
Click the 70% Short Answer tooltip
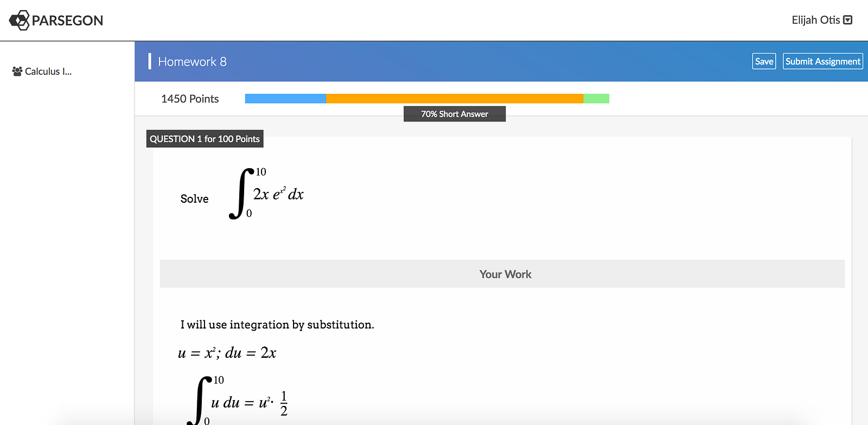click(455, 114)
